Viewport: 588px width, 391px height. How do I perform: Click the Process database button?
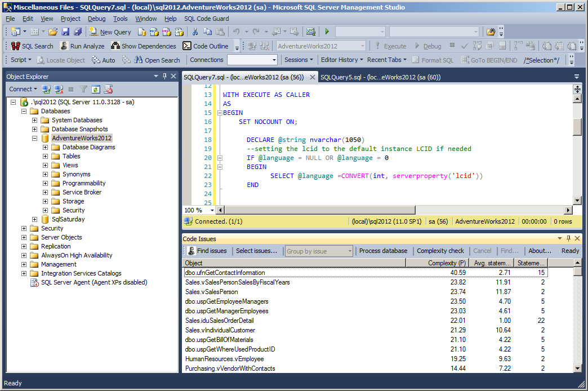click(383, 251)
